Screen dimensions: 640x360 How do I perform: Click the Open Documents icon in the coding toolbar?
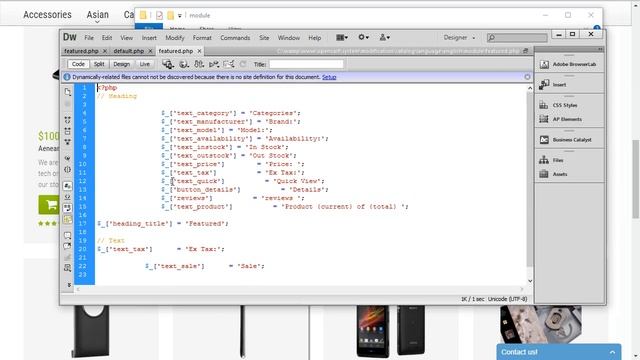point(68,92)
